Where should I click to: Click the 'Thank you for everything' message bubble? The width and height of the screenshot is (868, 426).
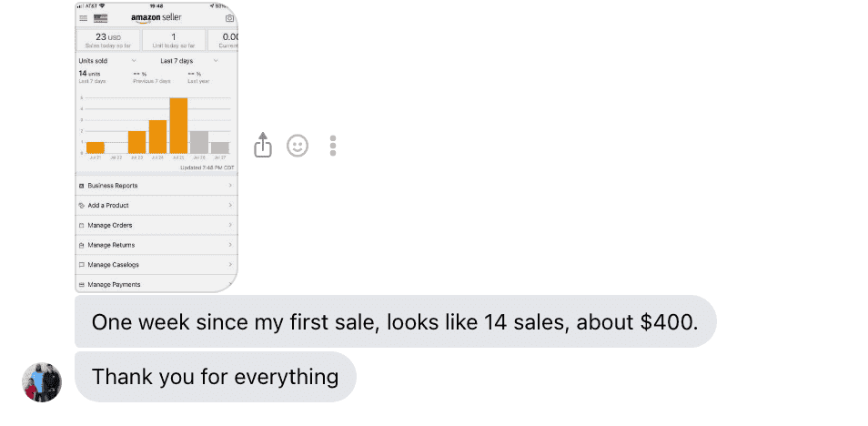coord(215,376)
